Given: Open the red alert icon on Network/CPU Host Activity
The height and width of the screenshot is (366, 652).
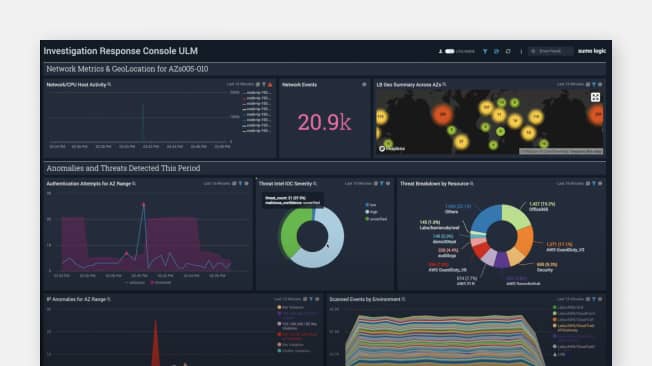Looking at the screenshot, I should pyautogui.click(x=270, y=84).
